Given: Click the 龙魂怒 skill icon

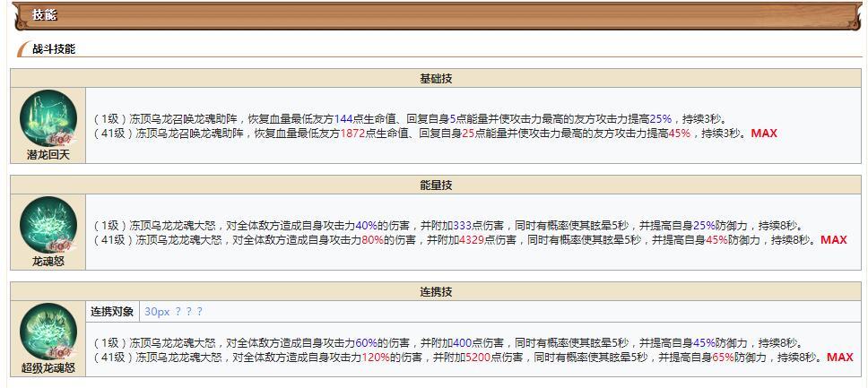Looking at the screenshot, I should point(48,225).
